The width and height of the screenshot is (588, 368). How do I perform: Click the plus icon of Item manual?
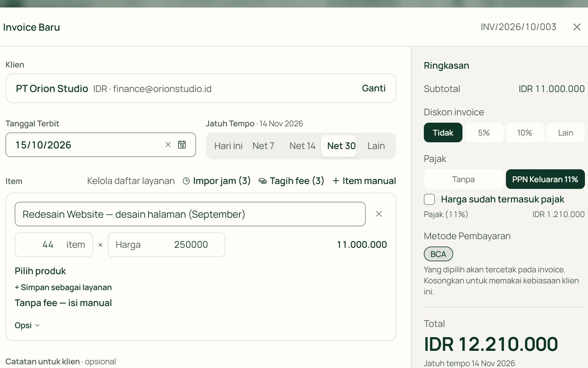(x=336, y=181)
